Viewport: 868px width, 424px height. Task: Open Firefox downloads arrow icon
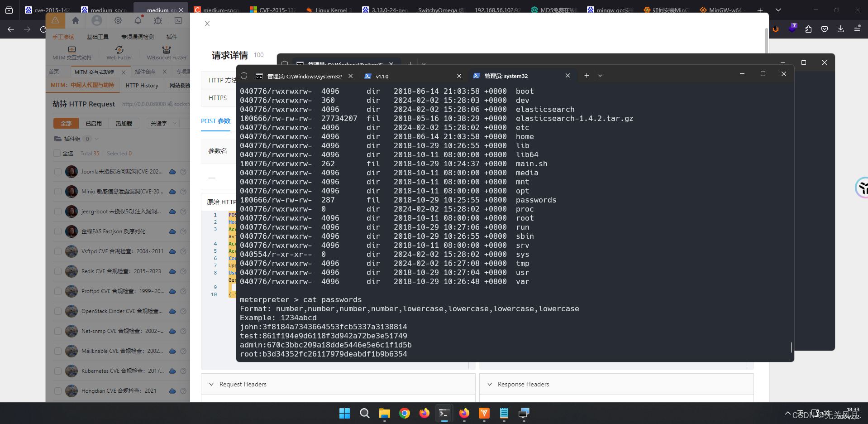coord(840,29)
